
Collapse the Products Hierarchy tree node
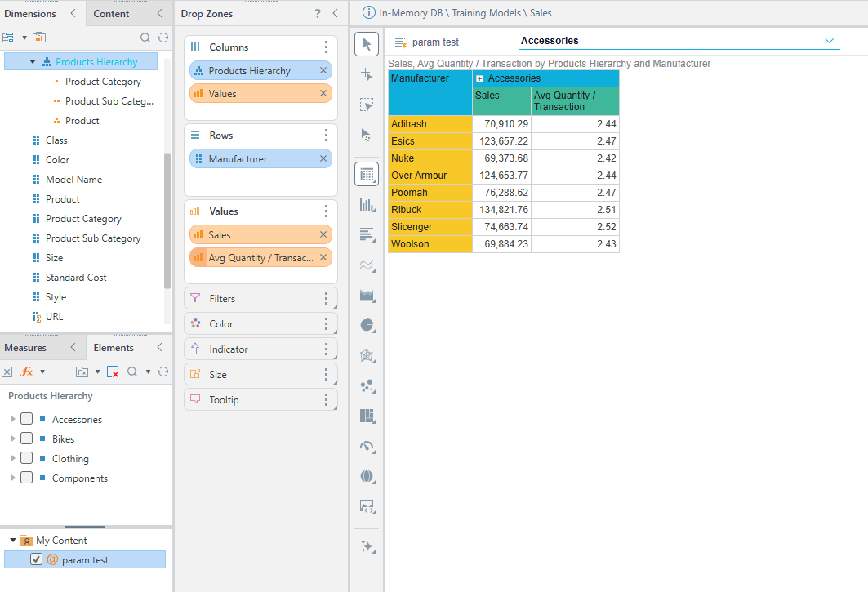pos(33,62)
